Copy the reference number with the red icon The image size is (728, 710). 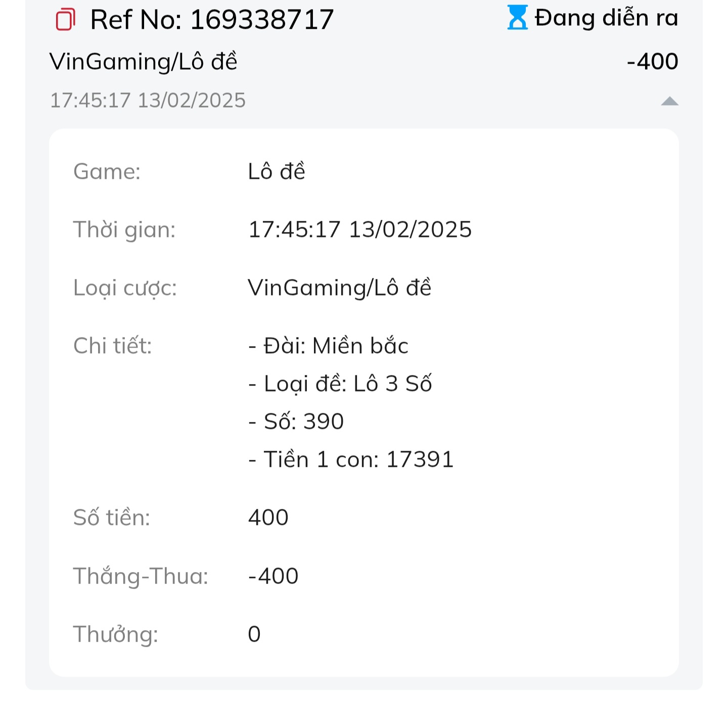[65, 20]
